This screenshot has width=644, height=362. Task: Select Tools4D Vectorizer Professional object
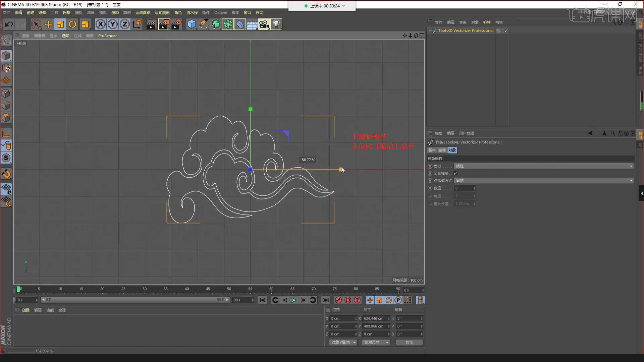[x=466, y=31]
